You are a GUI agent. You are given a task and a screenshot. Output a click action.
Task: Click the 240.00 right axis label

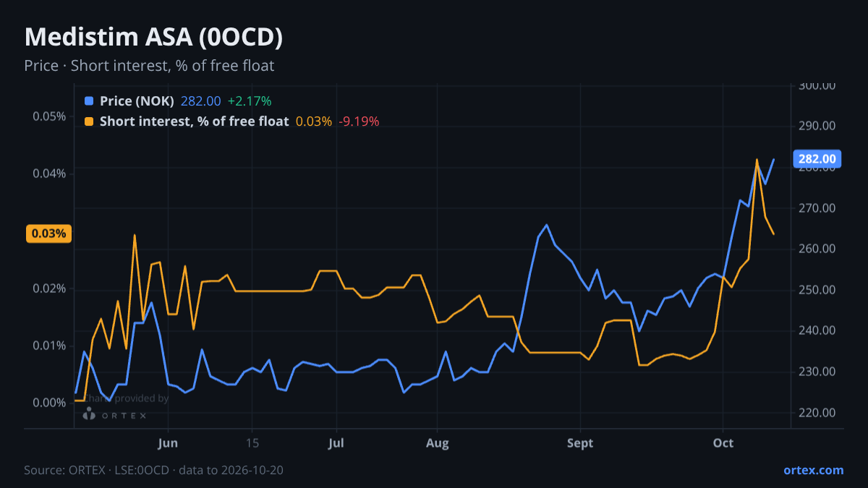pos(817,330)
